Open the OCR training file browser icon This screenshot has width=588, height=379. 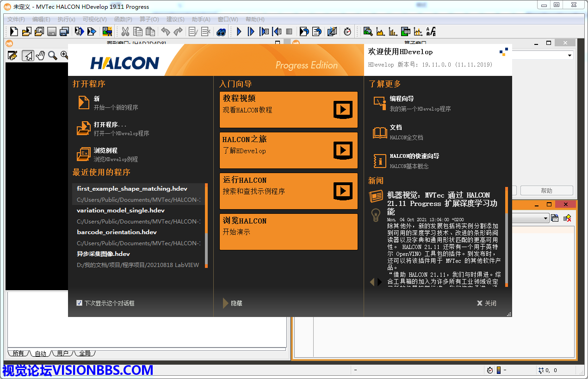tap(431, 31)
